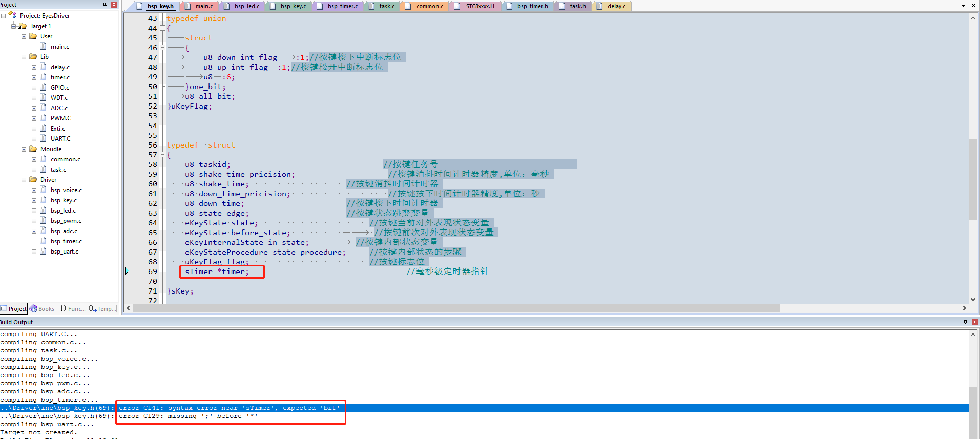The height and width of the screenshot is (439, 980).
Task: Fold the union block at line 44
Action: (x=162, y=28)
